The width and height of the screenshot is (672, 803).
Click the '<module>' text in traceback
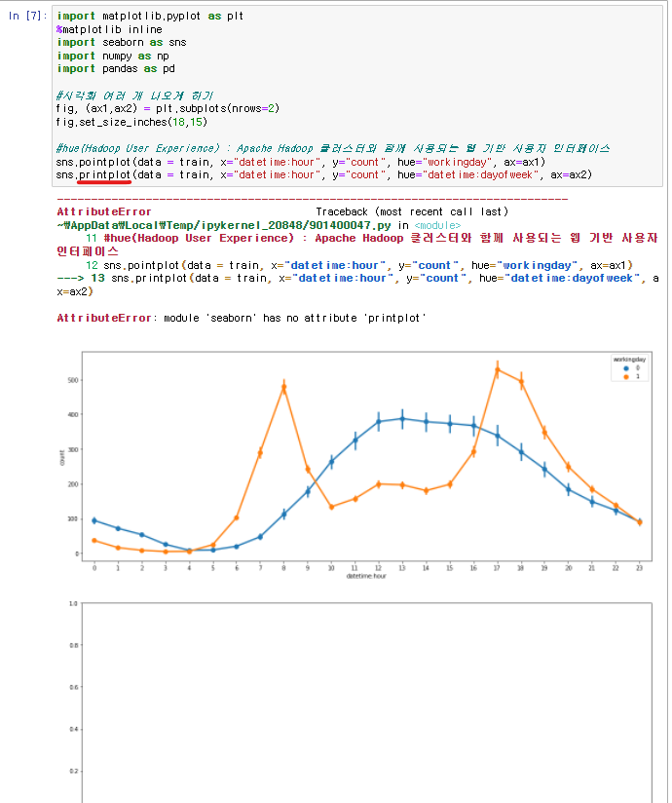pos(437,225)
